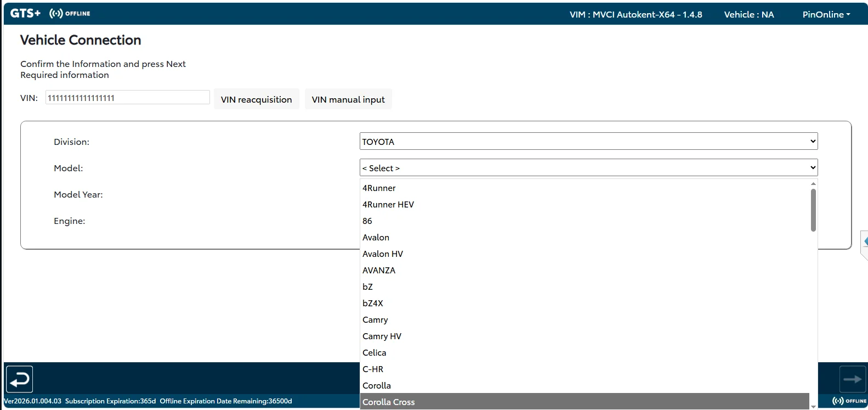Focus the VIN number input field

(128, 98)
